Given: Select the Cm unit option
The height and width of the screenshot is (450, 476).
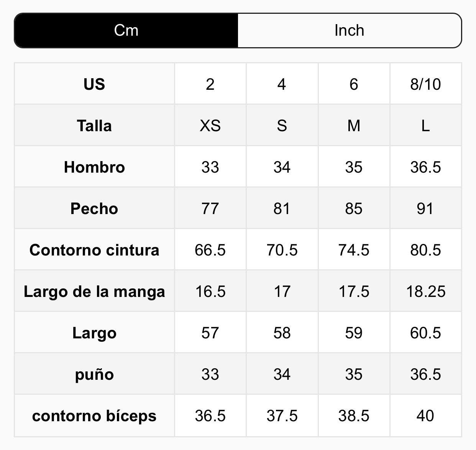Looking at the screenshot, I should (x=126, y=31).
